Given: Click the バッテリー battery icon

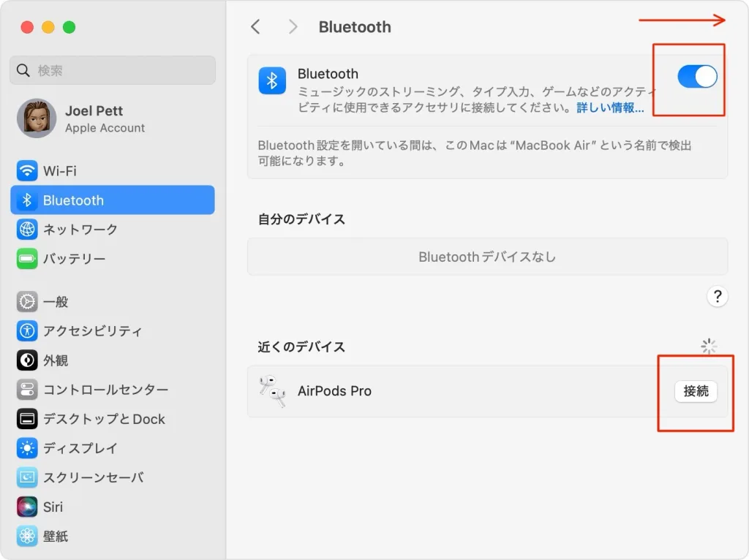Looking at the screenshot, I should tap(27, 258).
